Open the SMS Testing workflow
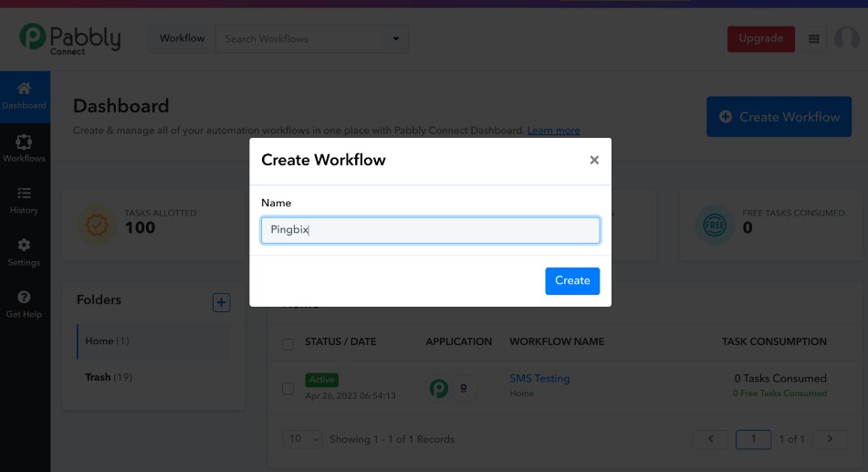 (539, 378)
